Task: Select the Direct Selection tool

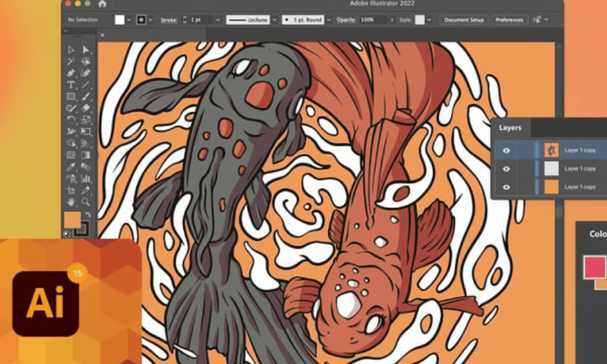Action: pyautogui.click(x=85, y=49)
